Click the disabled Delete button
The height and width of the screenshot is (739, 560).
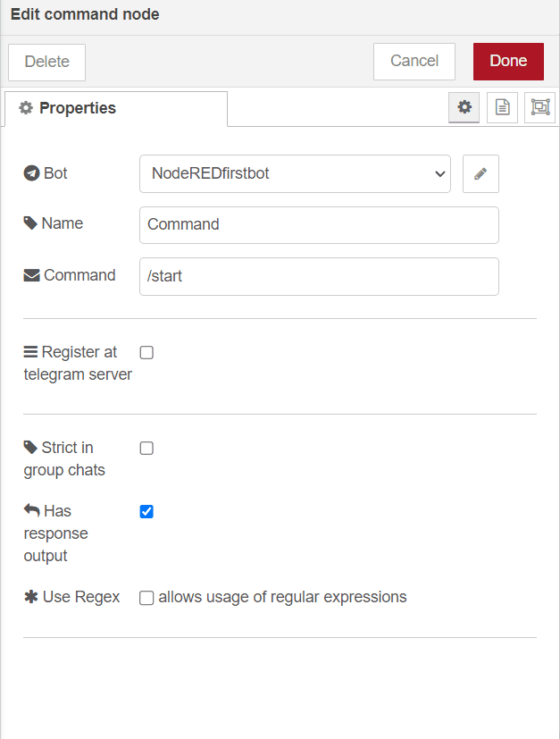pos(46,62)
